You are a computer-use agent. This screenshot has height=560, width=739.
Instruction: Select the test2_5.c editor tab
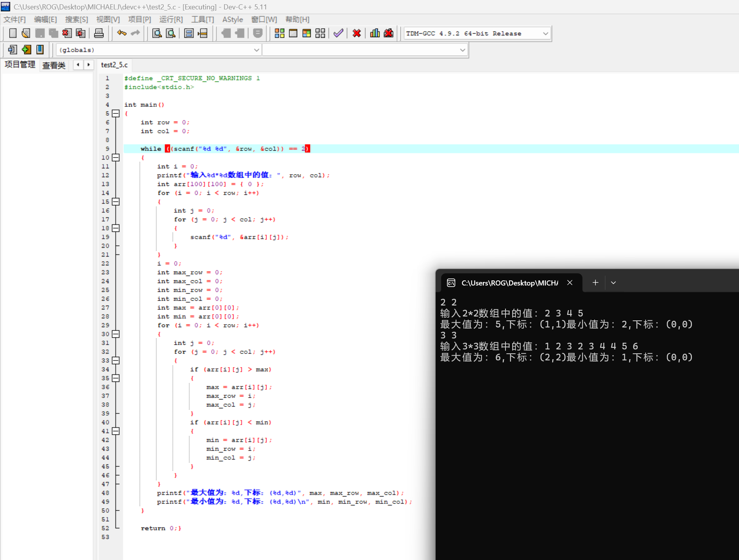[x=114, y=65]
